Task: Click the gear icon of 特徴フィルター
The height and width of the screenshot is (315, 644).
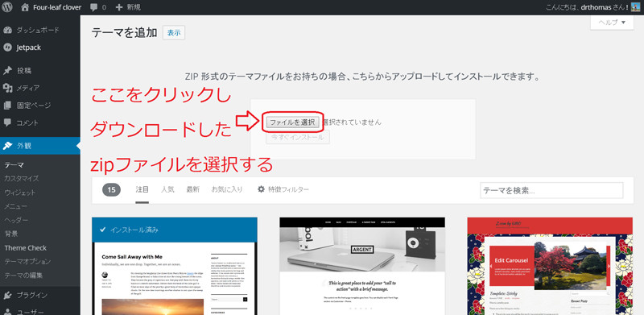Action: (261, 189)
